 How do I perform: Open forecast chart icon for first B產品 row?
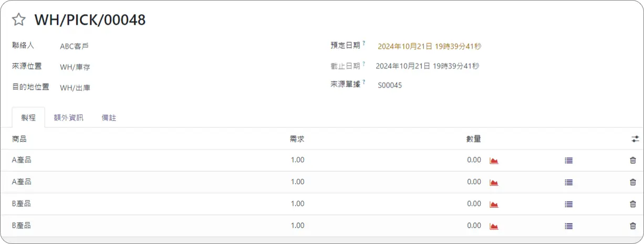(x=494, y=204)
